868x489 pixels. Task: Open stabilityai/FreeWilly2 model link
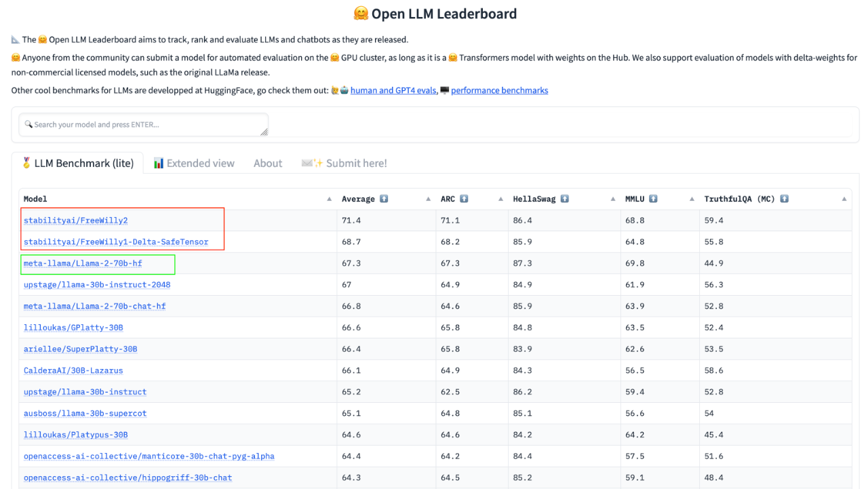click(76, 220)
